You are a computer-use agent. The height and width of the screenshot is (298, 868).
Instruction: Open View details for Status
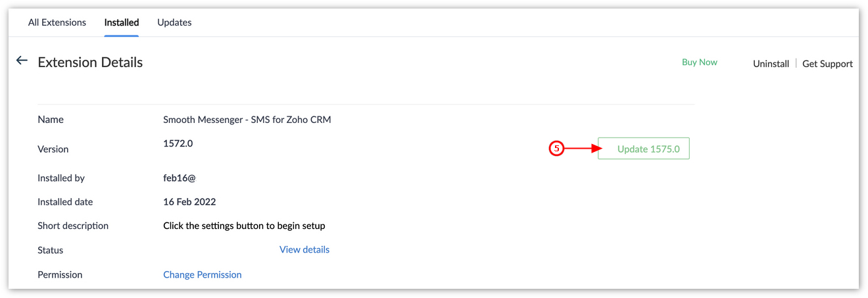click(304, 249)
